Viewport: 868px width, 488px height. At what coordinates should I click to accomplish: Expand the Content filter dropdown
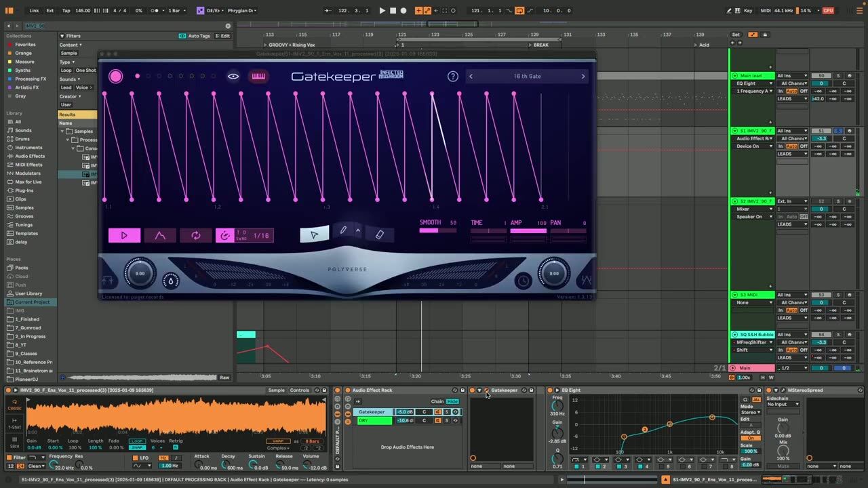point(71,45)
